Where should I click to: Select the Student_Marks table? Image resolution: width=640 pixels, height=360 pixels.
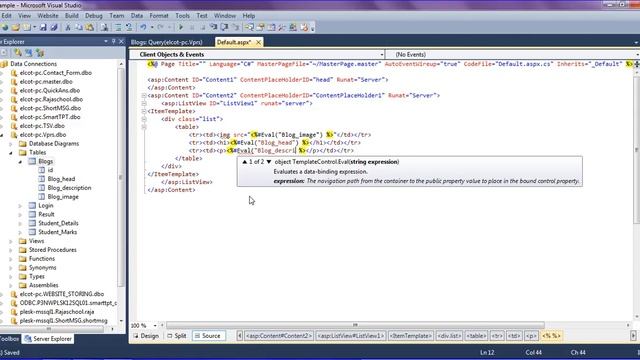pyautogui.click(x=58, y=232)
